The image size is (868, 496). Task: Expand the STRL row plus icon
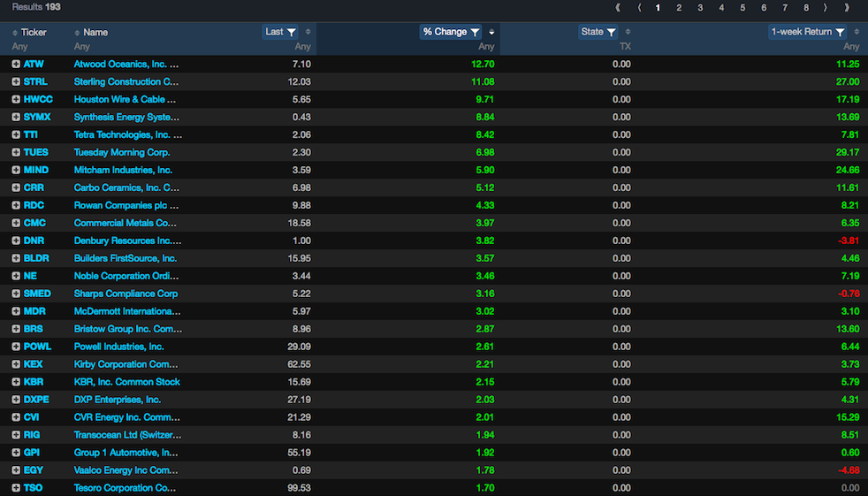tap(16, 82)
